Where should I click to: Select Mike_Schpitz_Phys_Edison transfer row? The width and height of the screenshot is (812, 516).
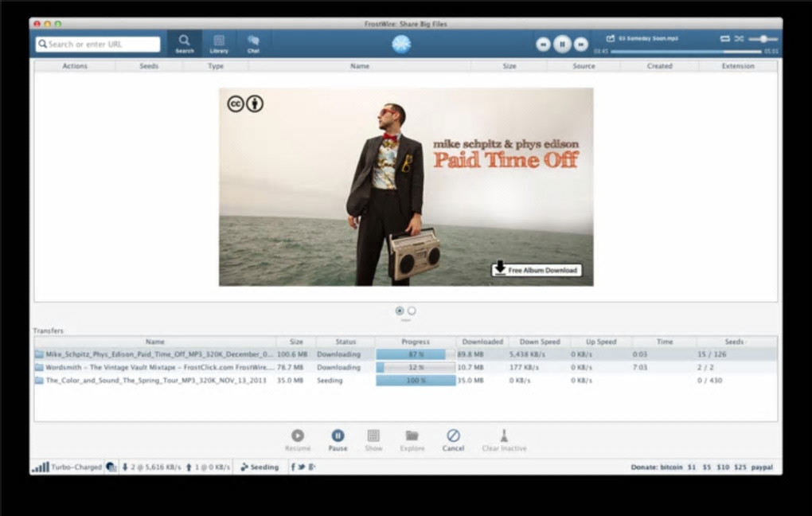point(405,354)
